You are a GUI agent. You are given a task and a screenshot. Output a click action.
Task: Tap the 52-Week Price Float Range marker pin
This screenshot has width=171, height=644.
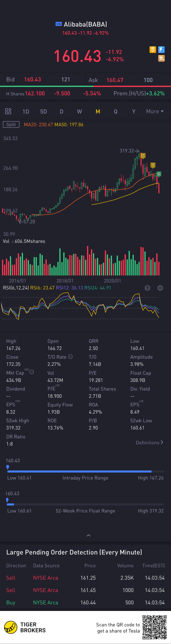point(7,500)
